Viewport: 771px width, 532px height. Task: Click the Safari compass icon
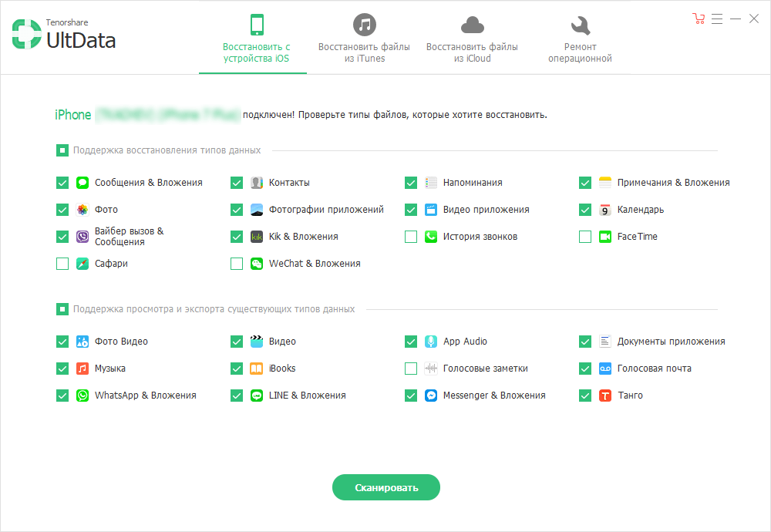pos(82,264)
